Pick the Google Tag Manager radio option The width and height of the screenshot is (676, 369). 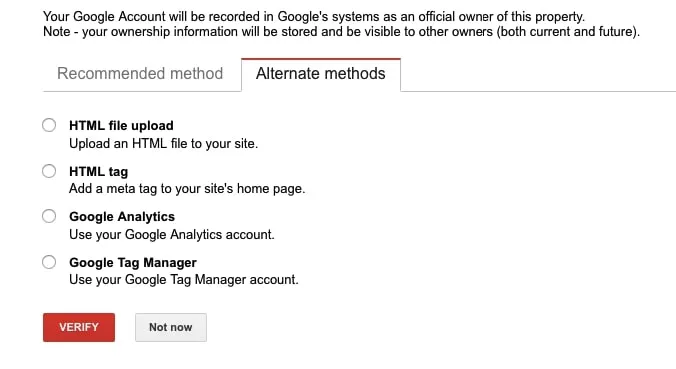pyautogui.click(x=49, y=262)
